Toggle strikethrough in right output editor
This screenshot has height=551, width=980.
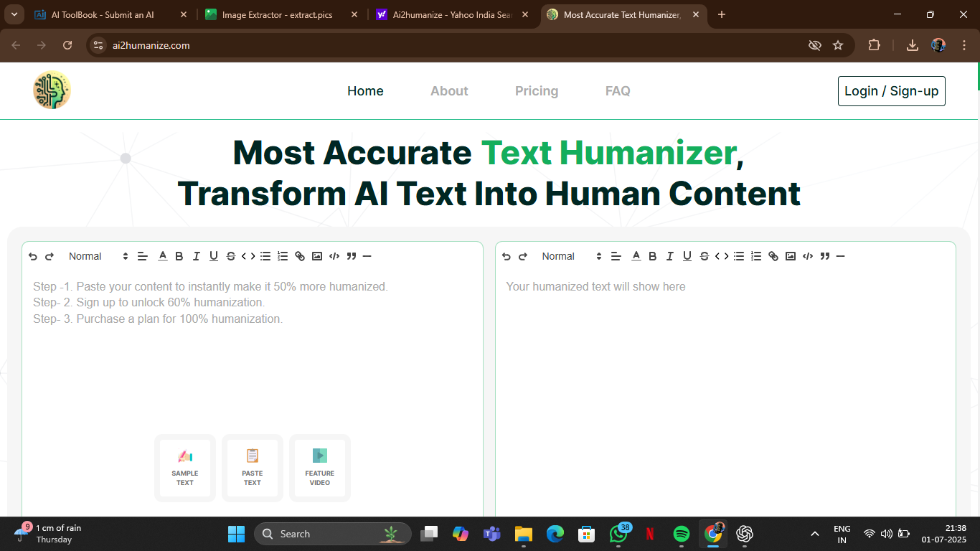705,256
